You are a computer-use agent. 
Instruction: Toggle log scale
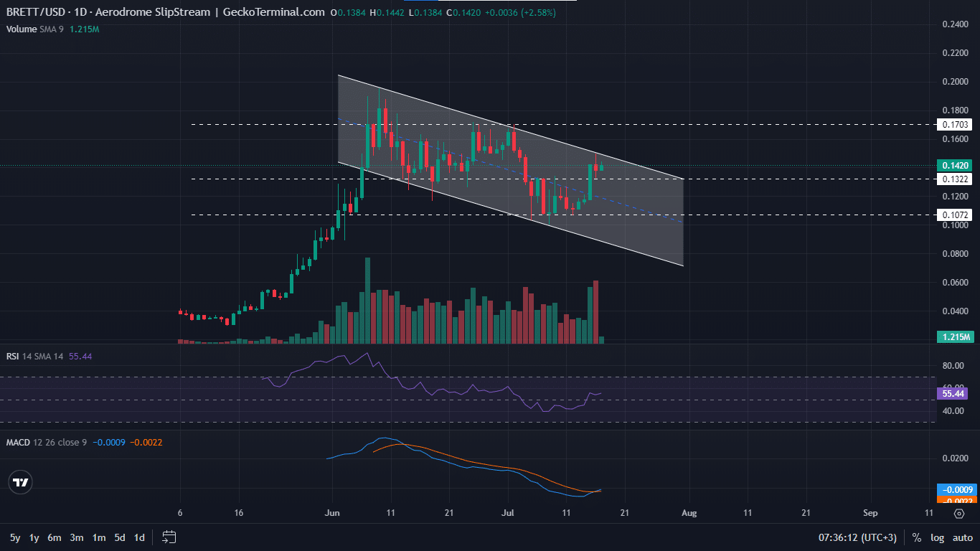pyautogui.click(x=937, y=537)
